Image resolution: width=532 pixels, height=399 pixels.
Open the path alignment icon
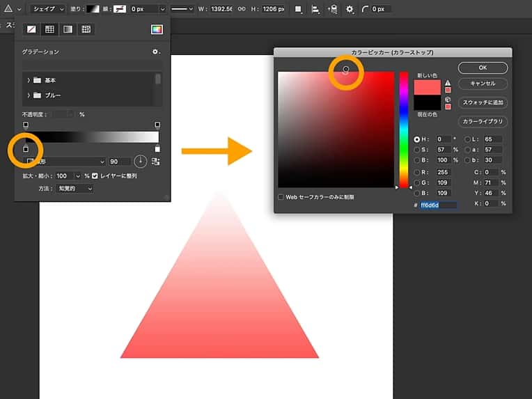pos(315,9)
